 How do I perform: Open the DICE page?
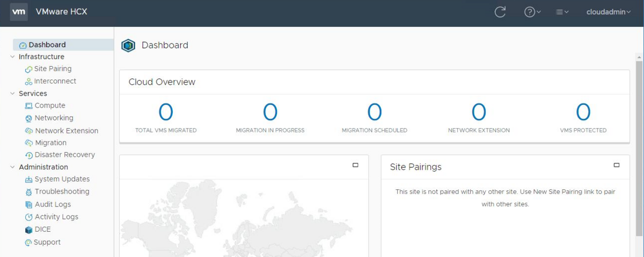(x=43, y=229)
